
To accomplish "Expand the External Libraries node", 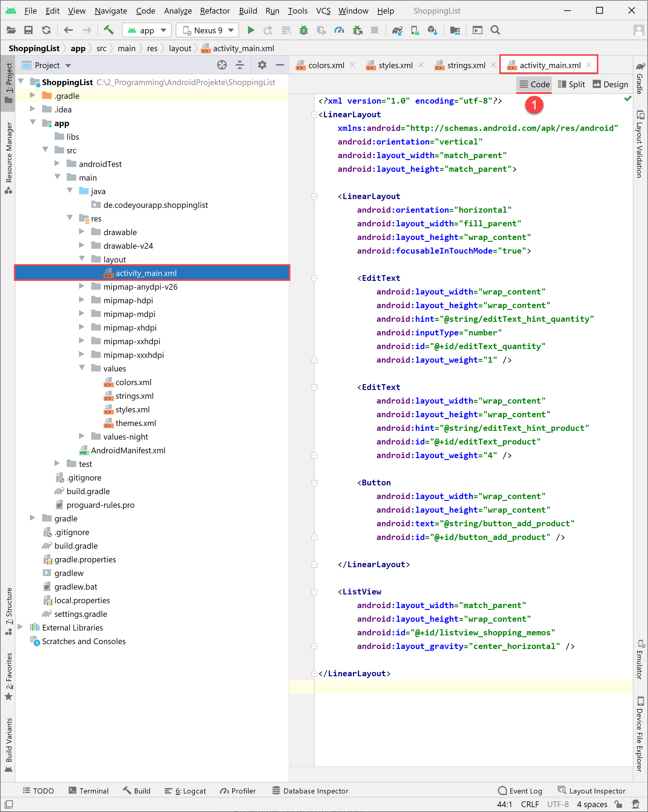I will (20, 627).
